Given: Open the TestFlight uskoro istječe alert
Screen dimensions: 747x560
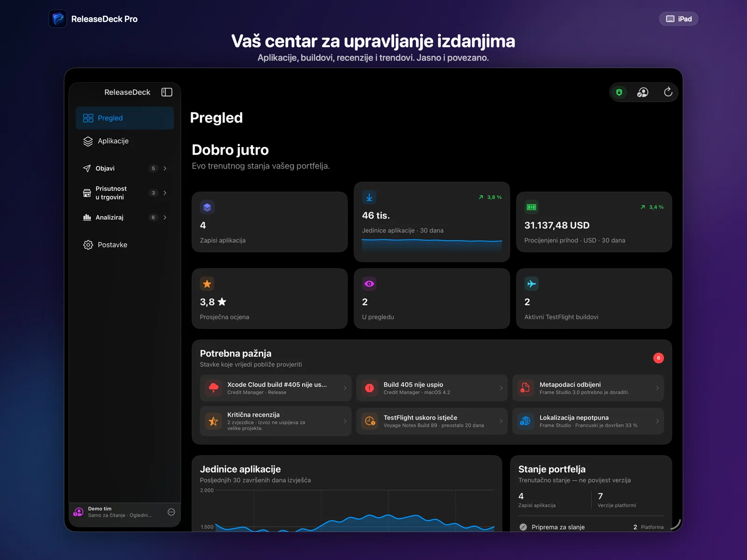Looking at the screenshot, I should [432, 421].
